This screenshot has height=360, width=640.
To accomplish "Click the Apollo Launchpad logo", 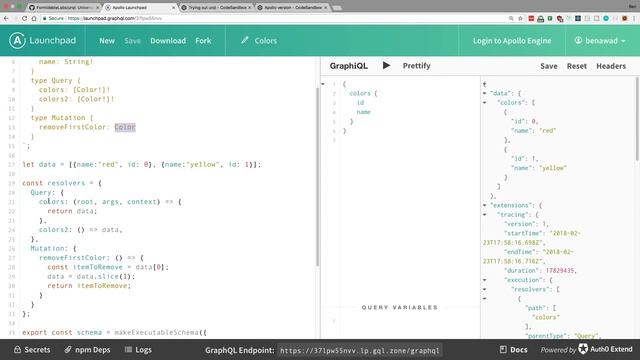I will pyautogui.click(x=42, y=40).
